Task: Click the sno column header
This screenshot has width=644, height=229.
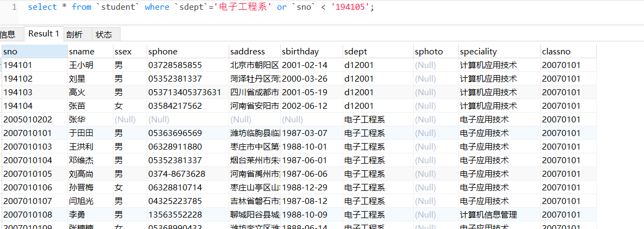Action: click(x=35, y=51)
